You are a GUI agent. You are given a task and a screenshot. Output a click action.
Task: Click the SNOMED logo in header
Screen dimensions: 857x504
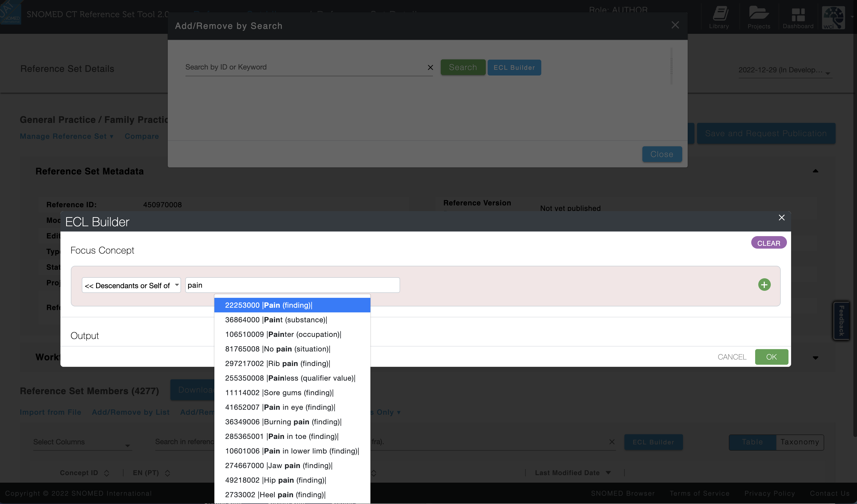tap(10, 12)
